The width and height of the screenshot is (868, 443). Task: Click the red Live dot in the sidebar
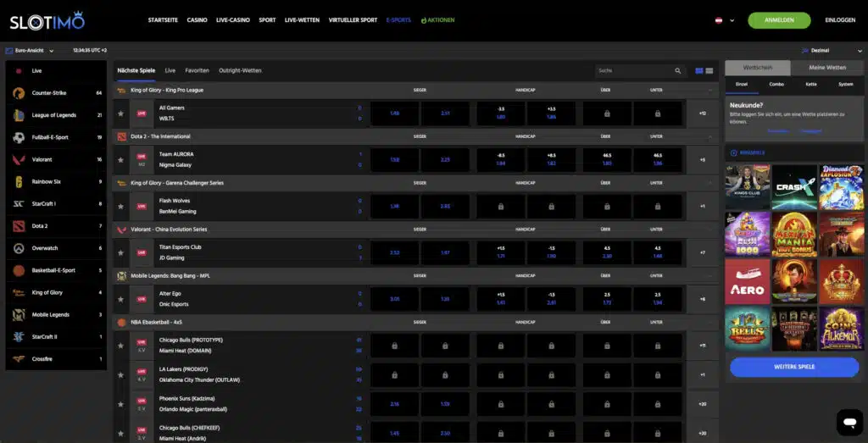19,71
